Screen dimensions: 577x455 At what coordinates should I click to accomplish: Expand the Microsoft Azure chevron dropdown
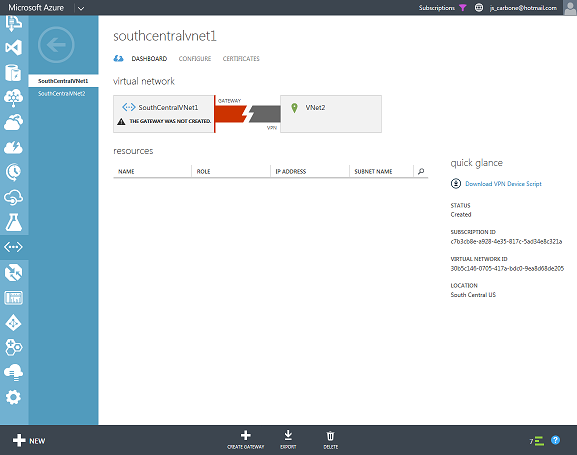pyautogui.click(x=81, y=8)
